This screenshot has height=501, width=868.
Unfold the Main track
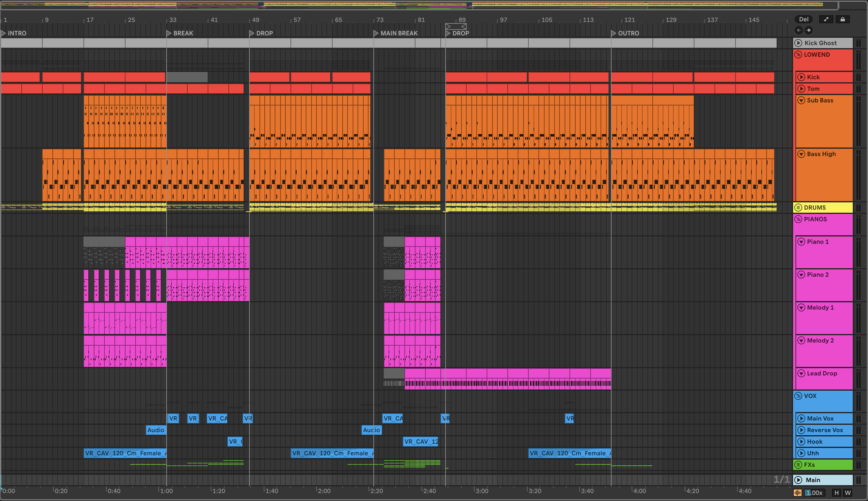click(799, 480)
